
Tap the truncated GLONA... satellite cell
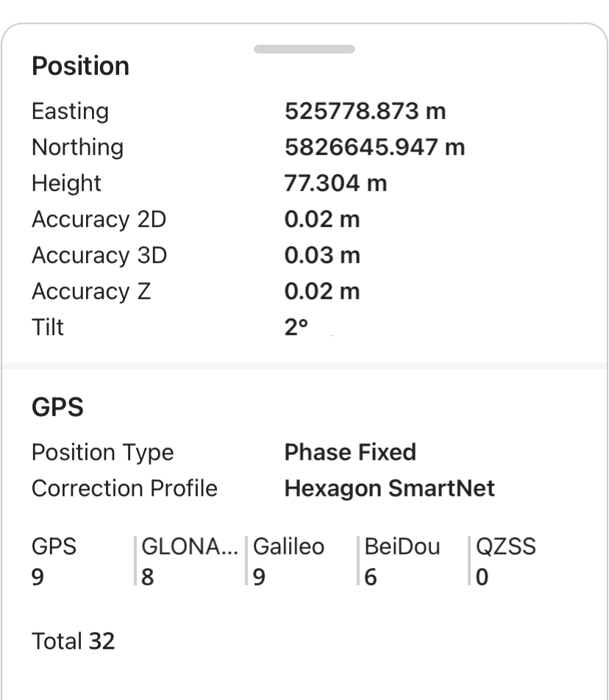click(190, 561)
